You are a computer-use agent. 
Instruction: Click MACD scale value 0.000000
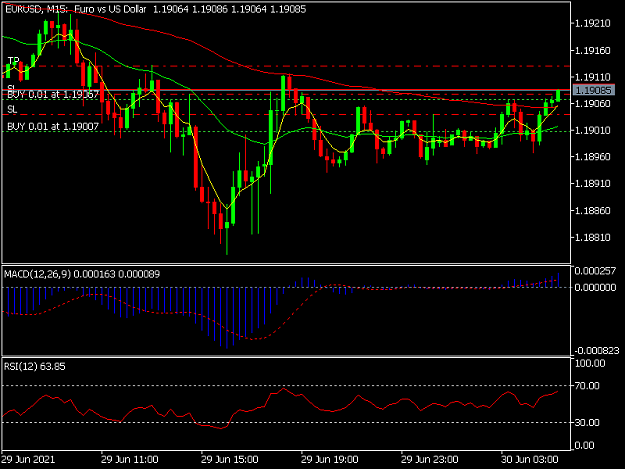click(x=595, y=287)
